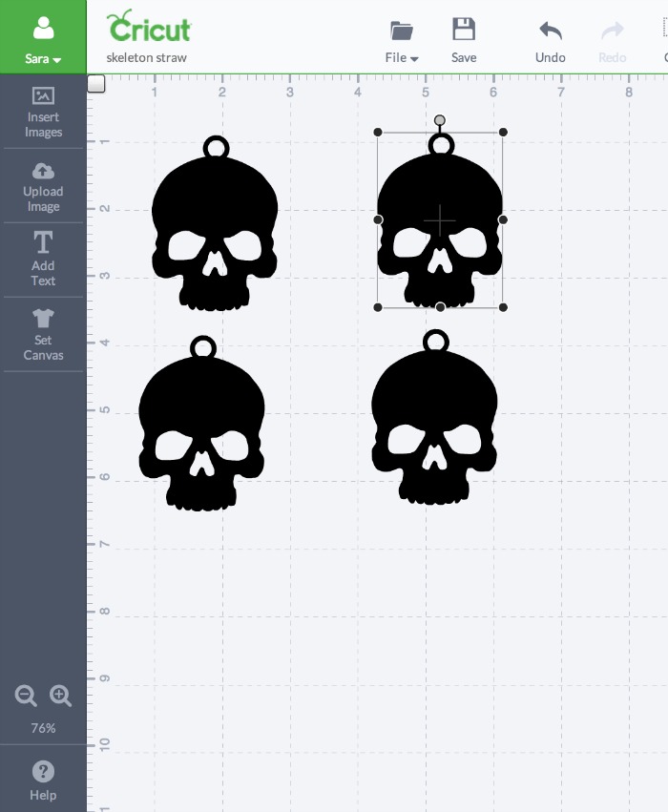
Task: Click the Upload Image icon
Action: tap(43, 172)
